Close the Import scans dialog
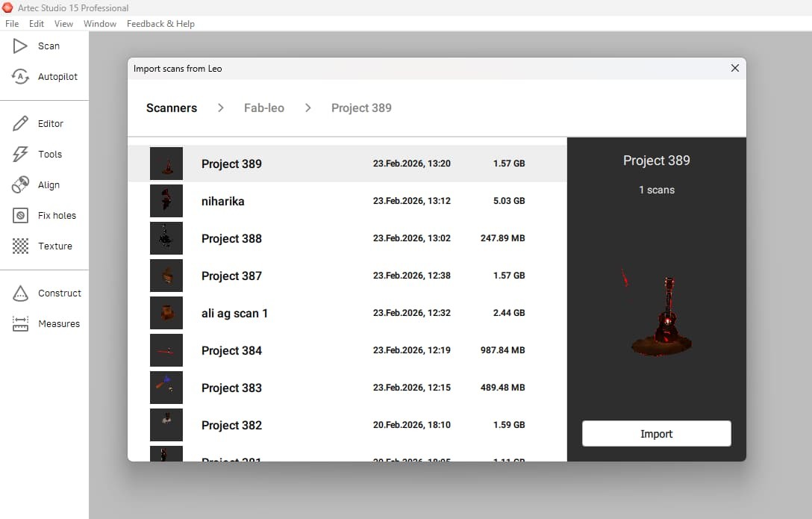 [734, 69]
